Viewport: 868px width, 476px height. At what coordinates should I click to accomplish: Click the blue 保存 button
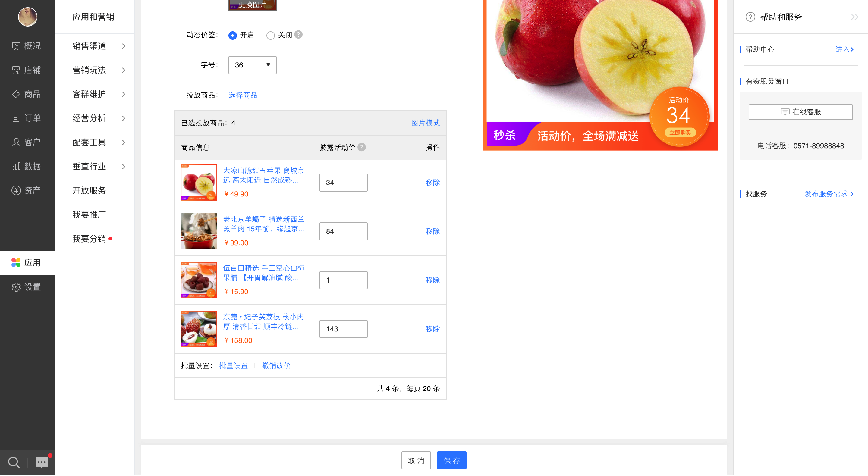(451, 461)
